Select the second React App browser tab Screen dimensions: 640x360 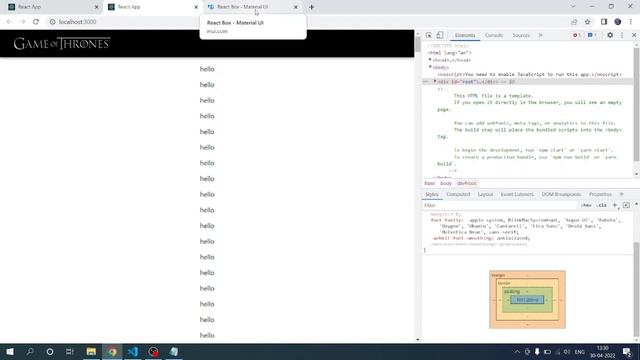(x=151, y=7)
